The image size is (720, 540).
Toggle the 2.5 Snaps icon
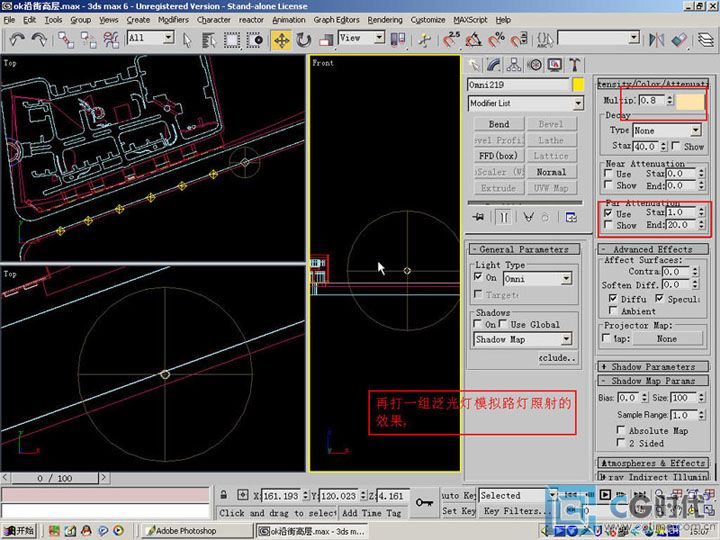[451, 39]
